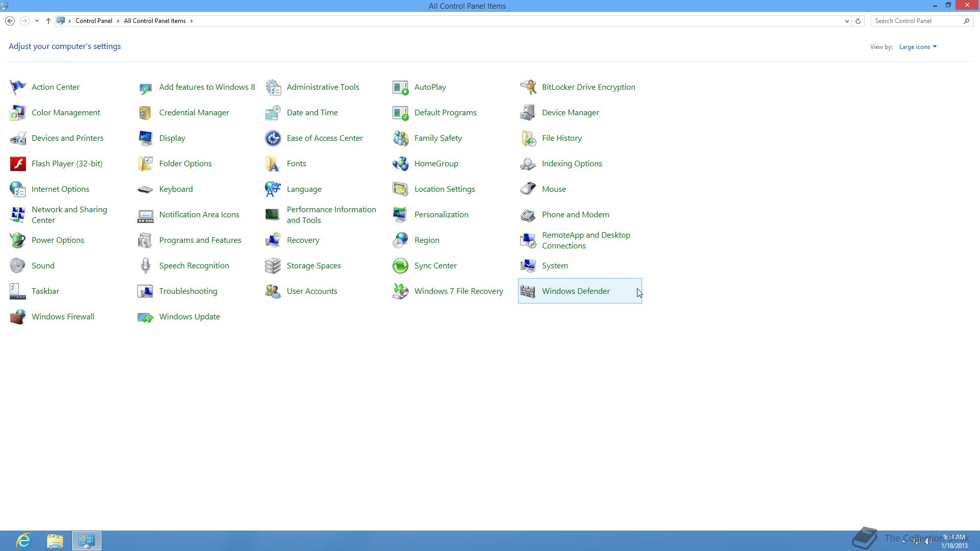The image size is (980, 551).
Task: Open the Windows Firewall brick wall icon
Action: (18, 317)
